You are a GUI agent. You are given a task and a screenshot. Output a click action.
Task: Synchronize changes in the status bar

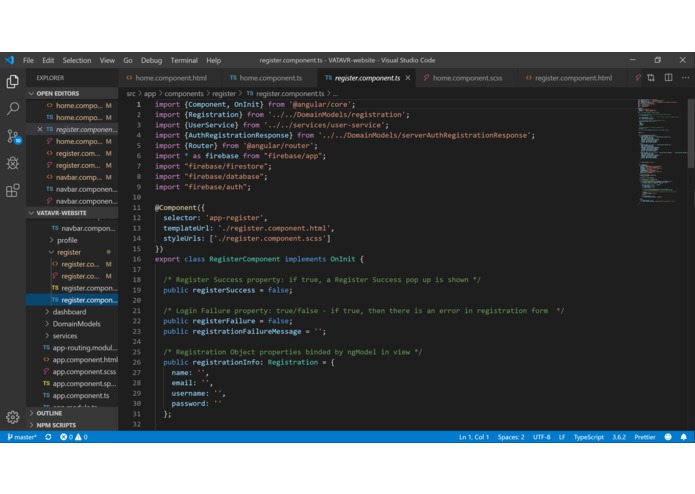pyautogui.click(x=48, y=437)
